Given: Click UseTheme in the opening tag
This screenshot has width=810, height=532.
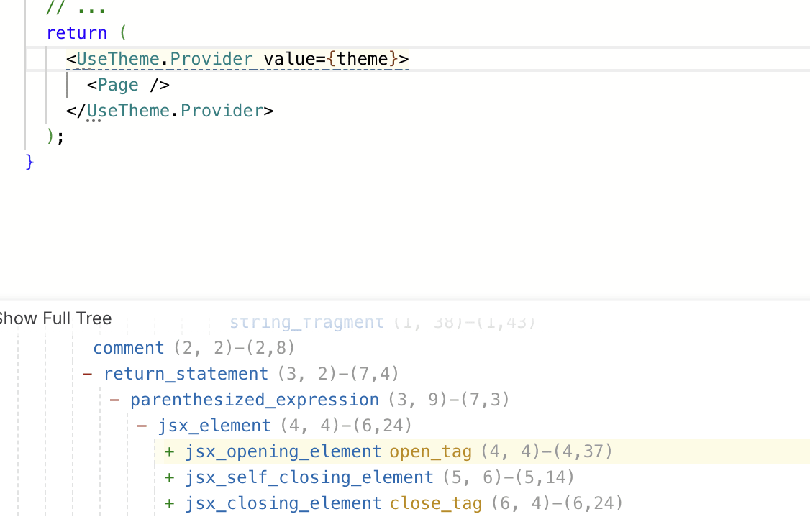Looking at the screenshot, I should tap(118, 59).
